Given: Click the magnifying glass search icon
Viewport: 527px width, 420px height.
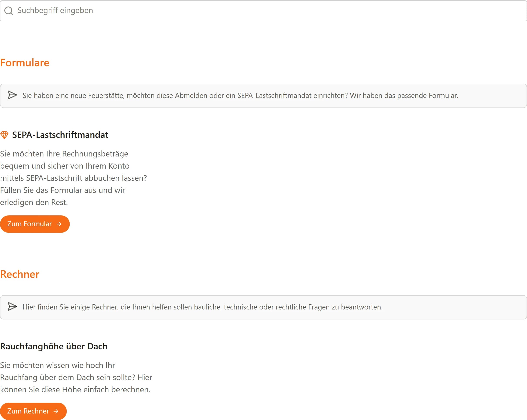Looking at the screenshot, I should (9, 11).
